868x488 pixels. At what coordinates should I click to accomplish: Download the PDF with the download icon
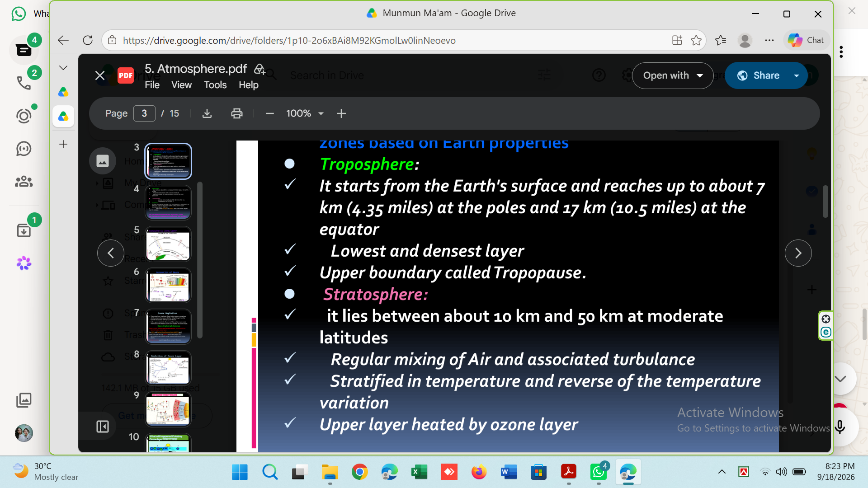coord(207,113)
